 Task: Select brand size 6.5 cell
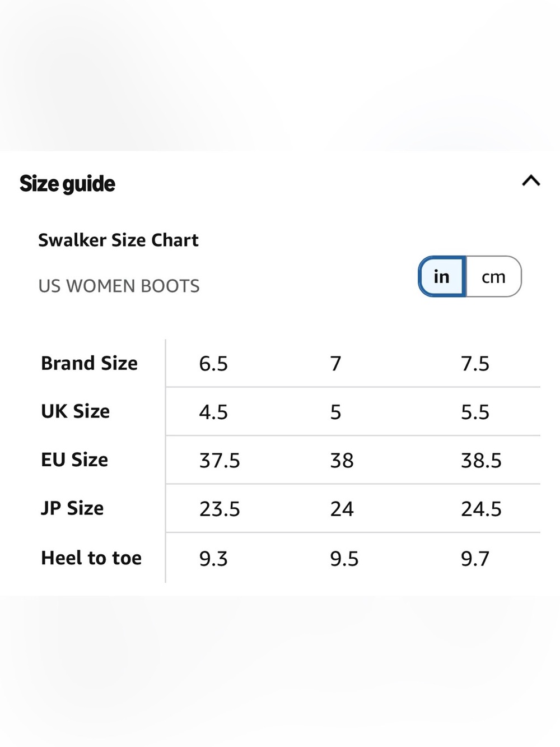click(x=213, y=364)
